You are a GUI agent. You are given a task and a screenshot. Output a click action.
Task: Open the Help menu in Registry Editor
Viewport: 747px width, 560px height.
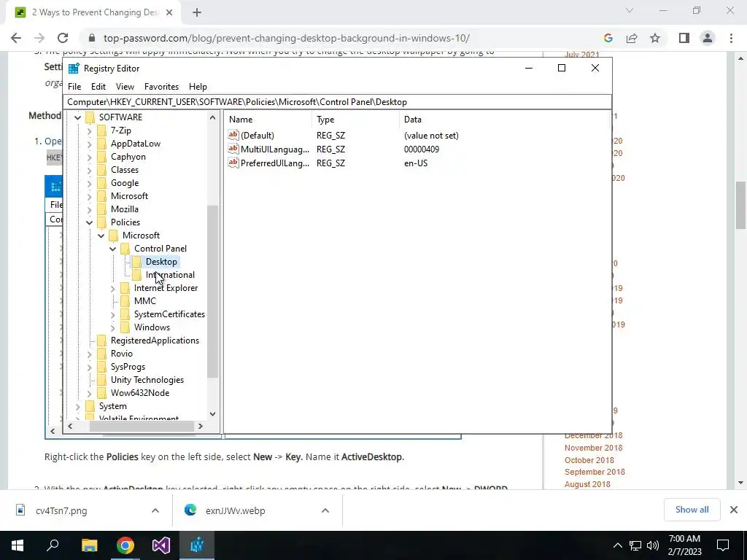point(198,87)
